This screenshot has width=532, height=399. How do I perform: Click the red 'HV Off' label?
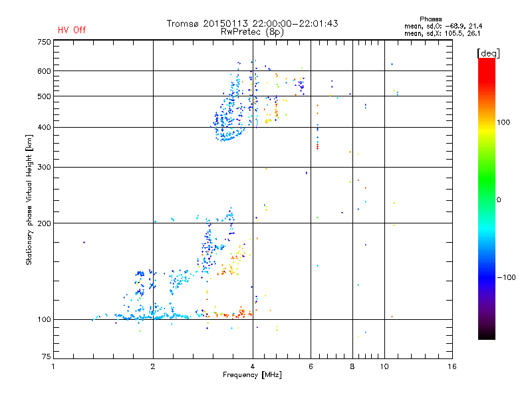coord(72,30)
